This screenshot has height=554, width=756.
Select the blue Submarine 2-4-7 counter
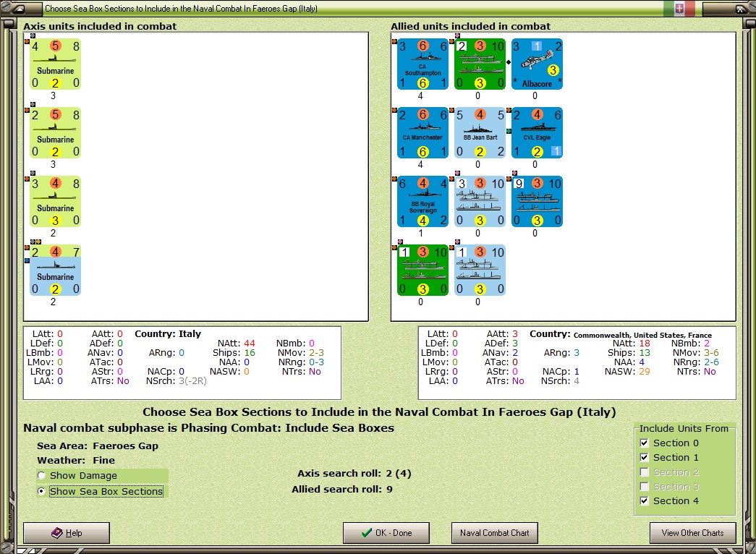(55, 270)
